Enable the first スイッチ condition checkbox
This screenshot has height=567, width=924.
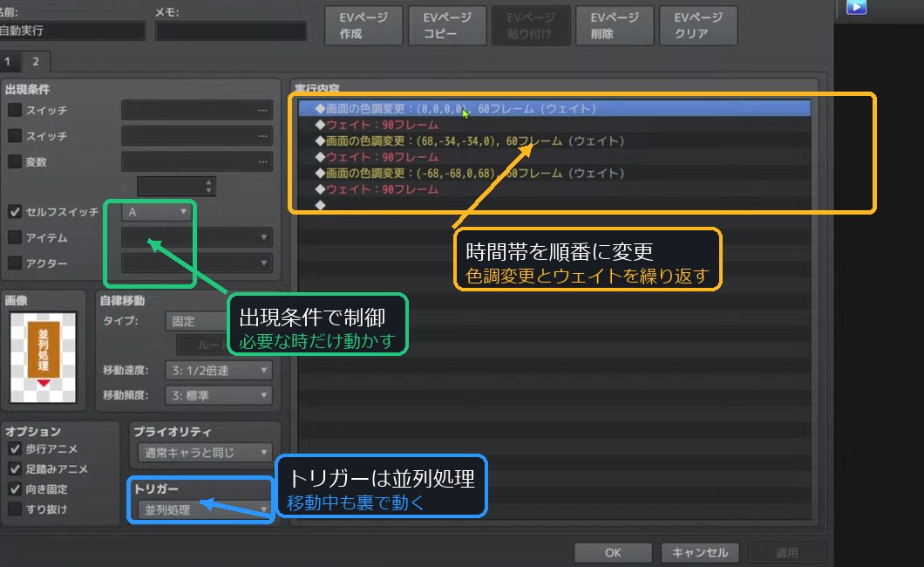(x=15, y=110)
